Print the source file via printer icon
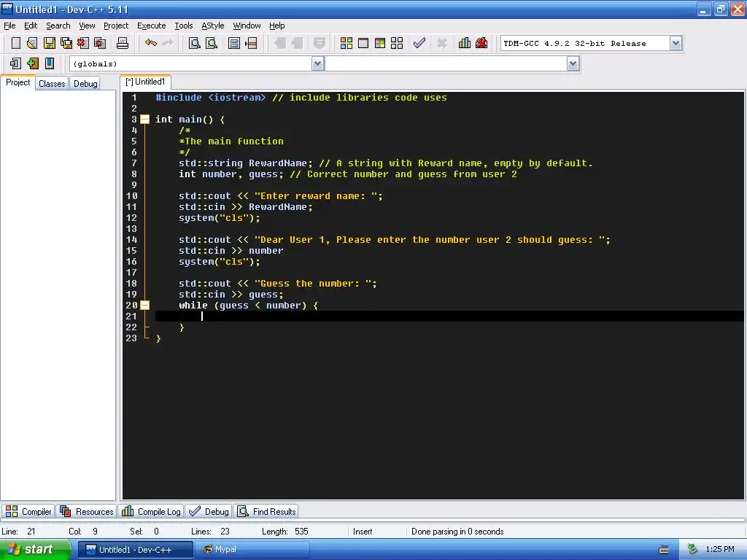Viewport: 747px width, 560px height. pos(123,43)
